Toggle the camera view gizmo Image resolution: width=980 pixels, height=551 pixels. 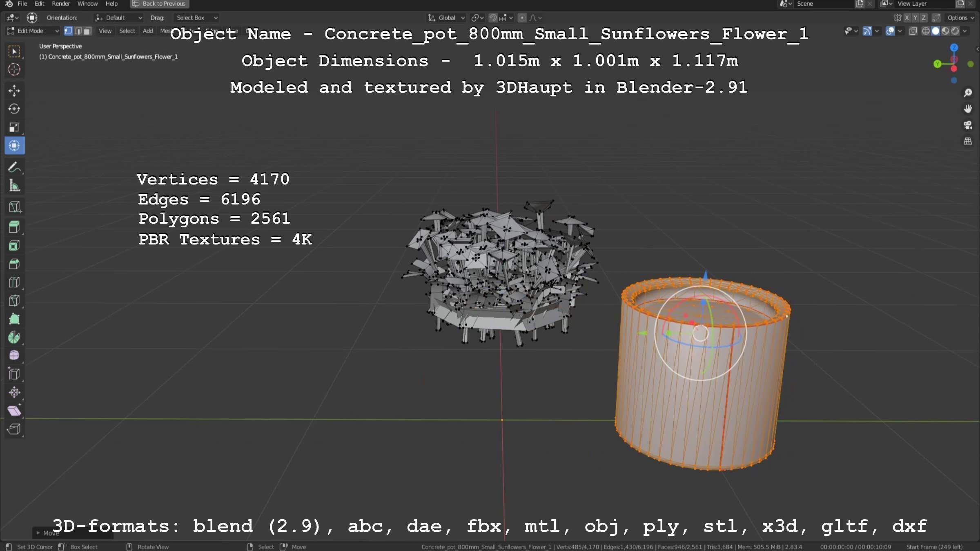pyautogui.click(x=968, y=125)
